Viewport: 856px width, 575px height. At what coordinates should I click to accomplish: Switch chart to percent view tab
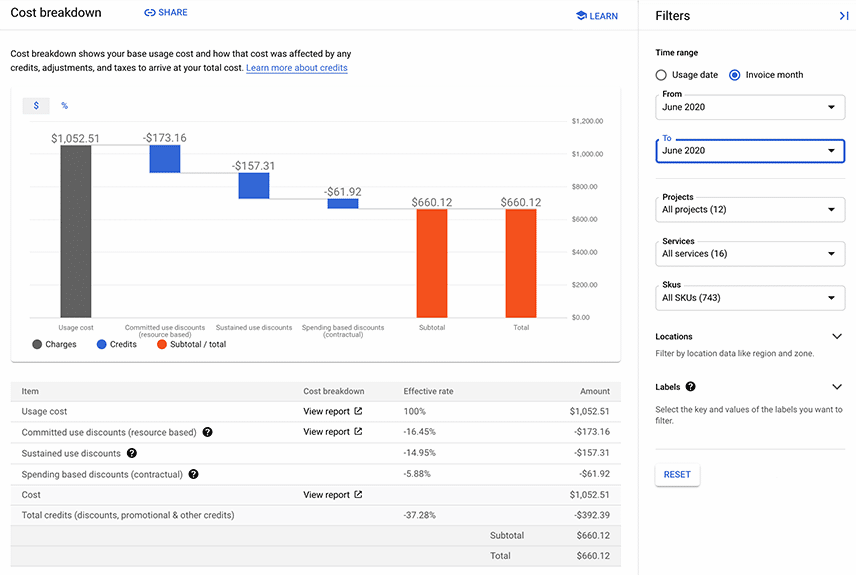(64, 105)
